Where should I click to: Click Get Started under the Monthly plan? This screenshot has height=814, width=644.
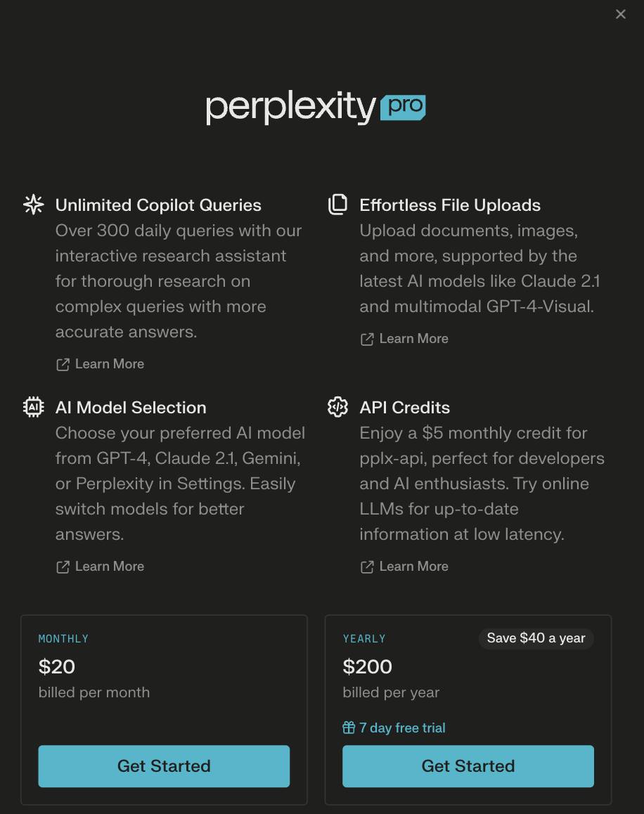tap(164, 766)
